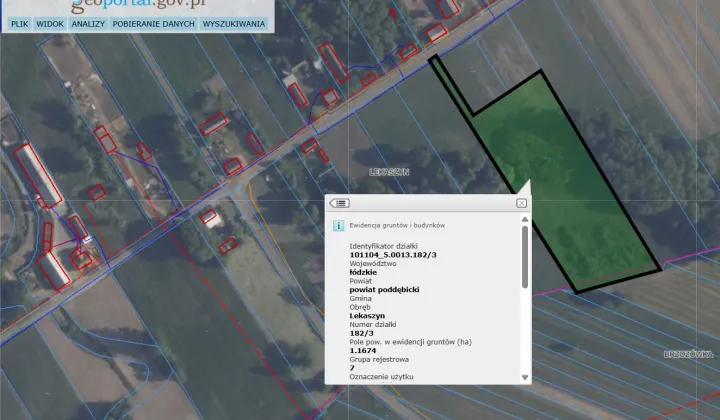This screenshot has height=420, width=720.
Task: Click the Grupa rejestrowa value 7
Action: [x=352, y=368]
